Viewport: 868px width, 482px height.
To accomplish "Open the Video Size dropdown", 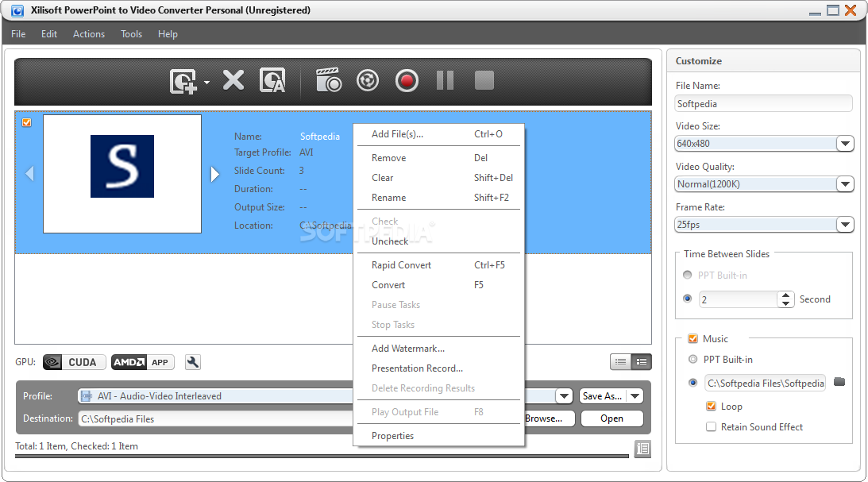I will (x=845, y=144).
